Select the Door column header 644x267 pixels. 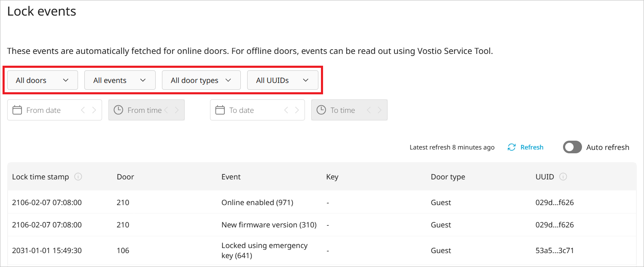[125, 177]
